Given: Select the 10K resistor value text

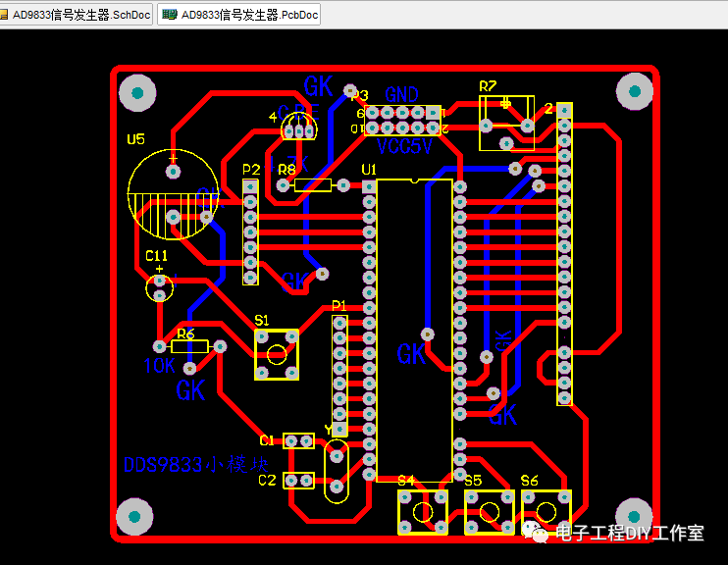Looking at the screenshot, I should pos(159,366).
